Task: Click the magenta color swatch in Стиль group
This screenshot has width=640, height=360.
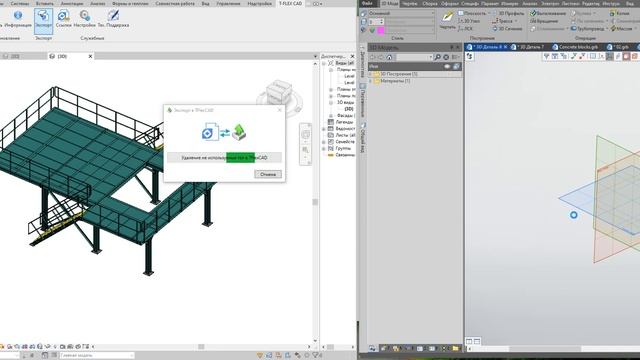Action: [381, 30]
